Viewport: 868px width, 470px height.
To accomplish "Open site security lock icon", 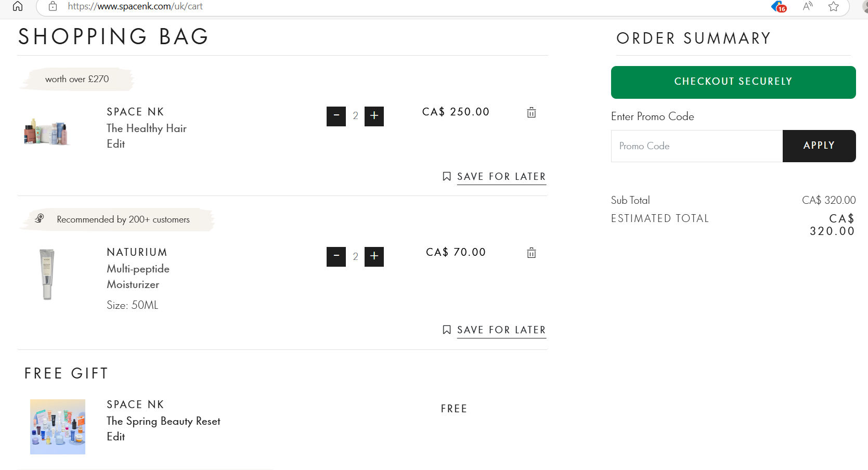I will pyautogui.click(x=53, y=6).
